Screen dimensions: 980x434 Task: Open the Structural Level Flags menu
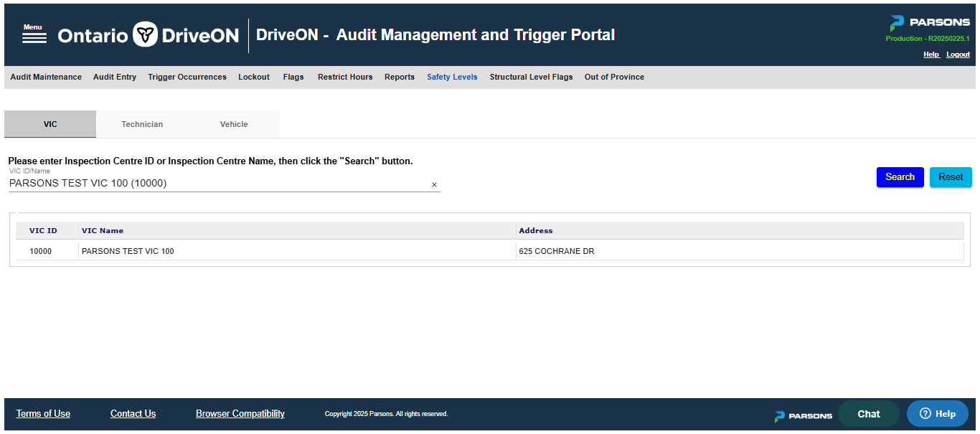pos(531,77)
